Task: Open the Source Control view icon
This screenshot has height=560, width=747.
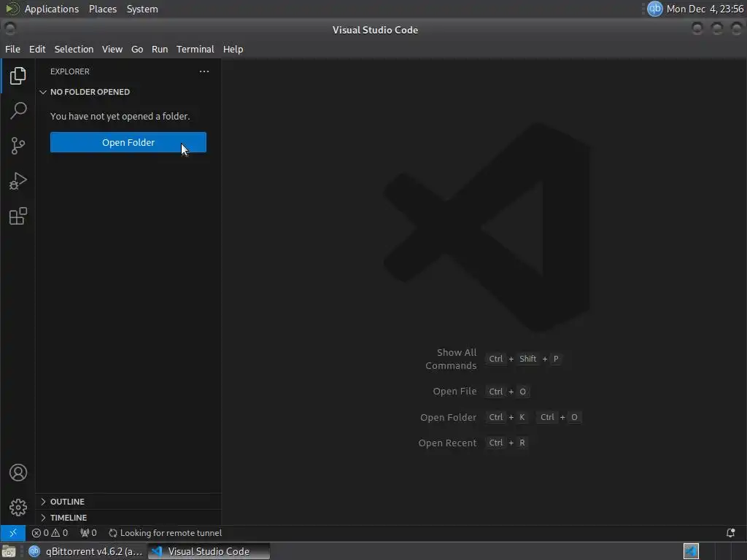Action: [18, 146]
